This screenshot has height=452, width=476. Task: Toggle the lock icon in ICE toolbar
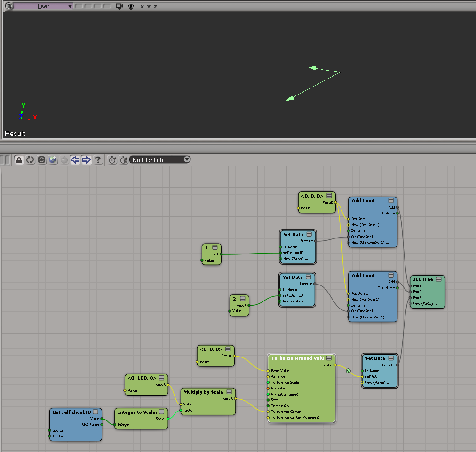click(x=19, y=160)
